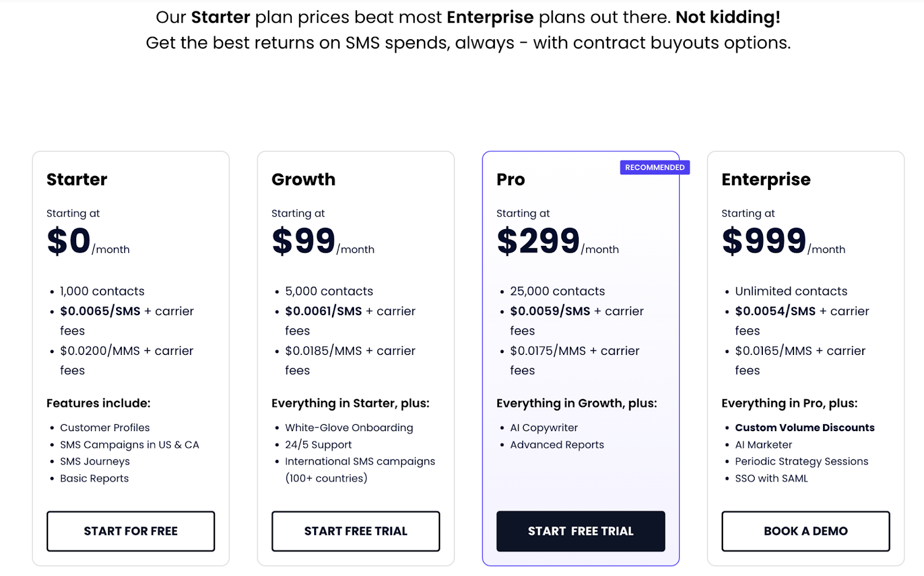Click the RECOMMENDED badge on Pro card
The width and height of the screenshot is (924, 576).
[654, 167]
